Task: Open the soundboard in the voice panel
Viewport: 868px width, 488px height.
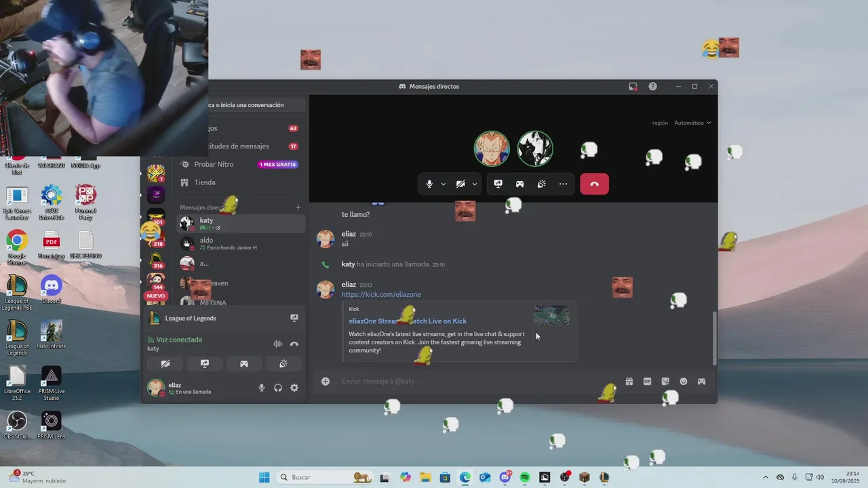Action: 283,364
